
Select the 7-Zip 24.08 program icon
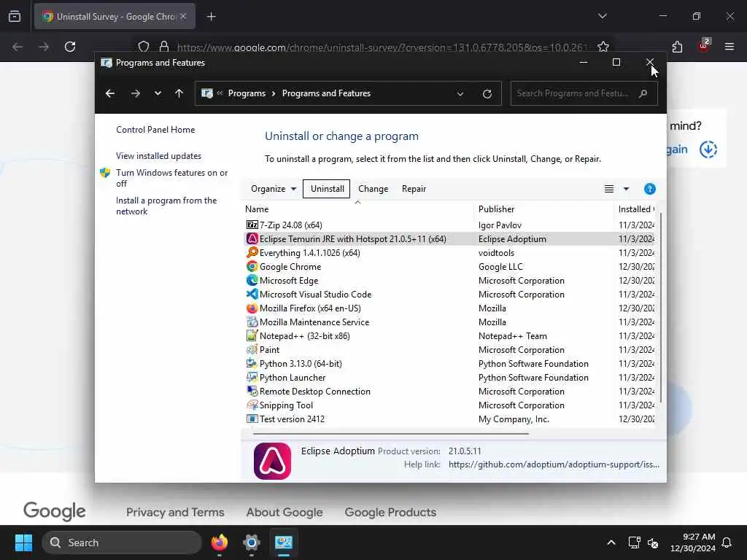click(252, 225)
